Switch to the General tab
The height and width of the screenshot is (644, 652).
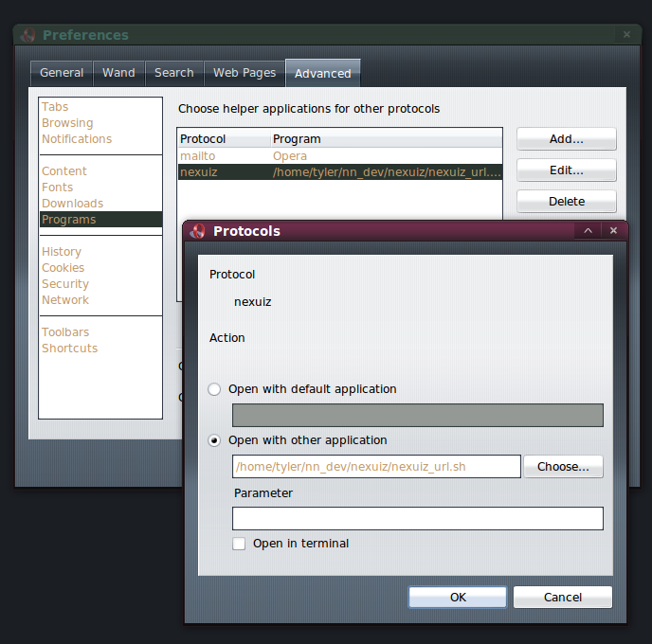click(62, 73)
